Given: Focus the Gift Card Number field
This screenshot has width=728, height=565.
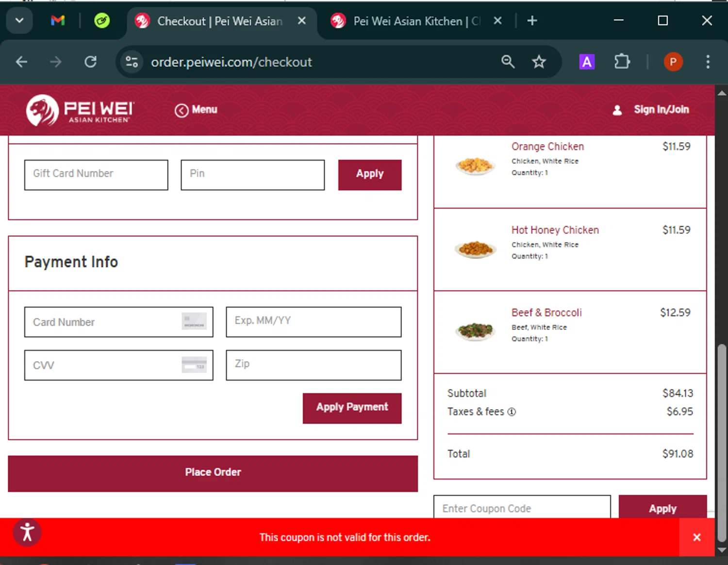Looking at the screenshot, I should pyautogui.click(x=96, y=175).
